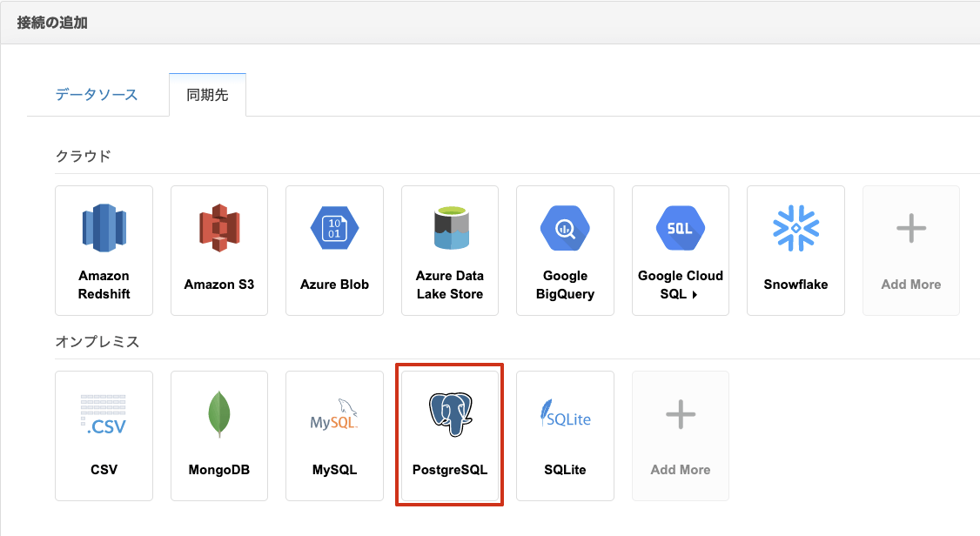
Task: Select the Google BigQuery icon
Action: (565, 229)
